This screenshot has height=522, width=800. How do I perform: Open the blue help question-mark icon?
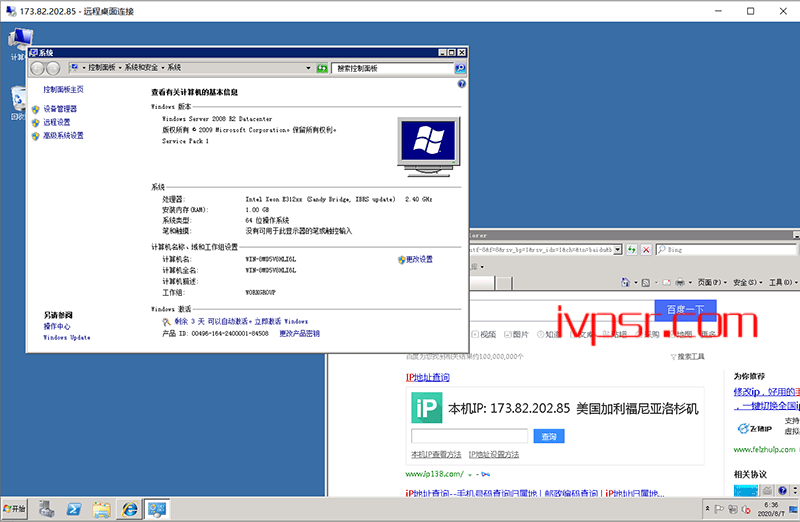click(x=461, y=84)
